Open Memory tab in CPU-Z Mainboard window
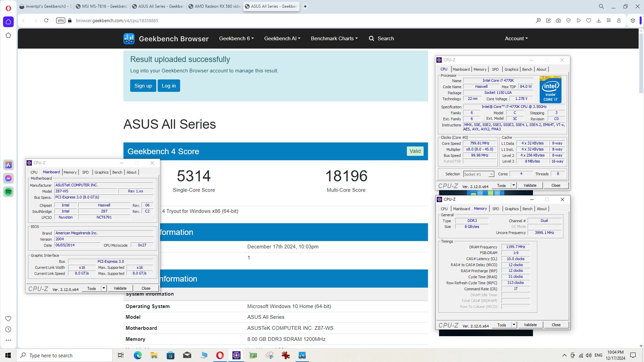This screenshot has width=644, height=362. click(70, 172)
